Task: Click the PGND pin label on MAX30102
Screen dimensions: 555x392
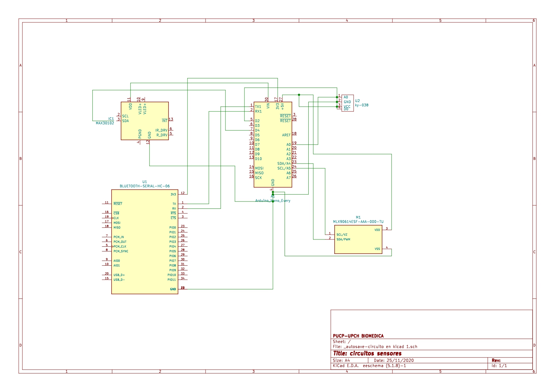Action: [x=140, y=134]
